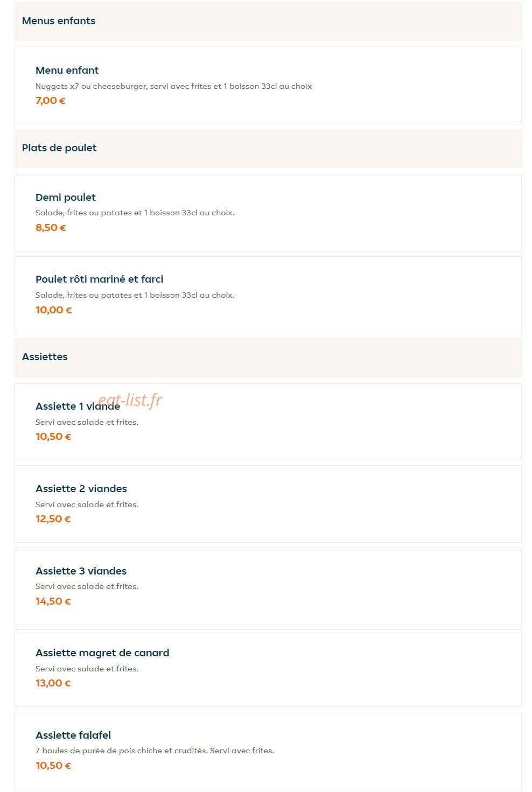Select Assiette magret de canard
This screenshot has height=792, width=532.
coord(268,668)
